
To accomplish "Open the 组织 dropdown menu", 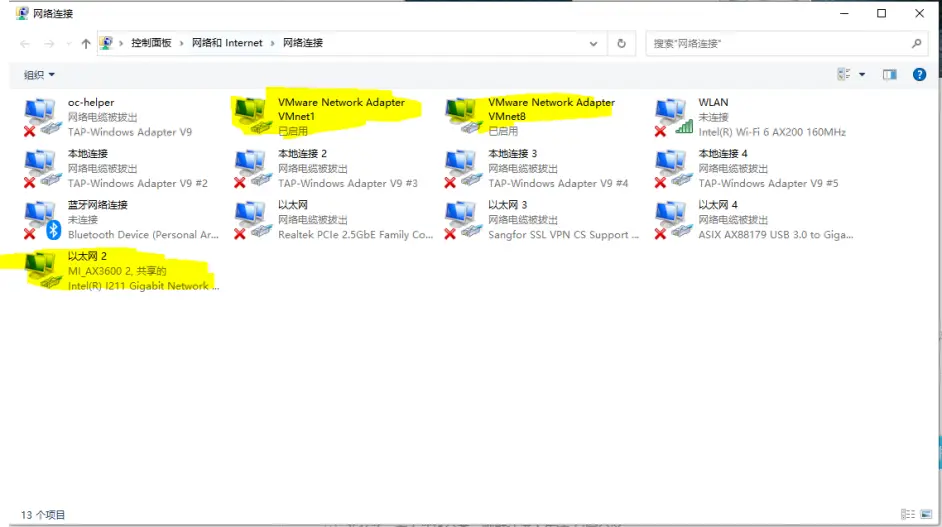I will [x=40, y=75].
